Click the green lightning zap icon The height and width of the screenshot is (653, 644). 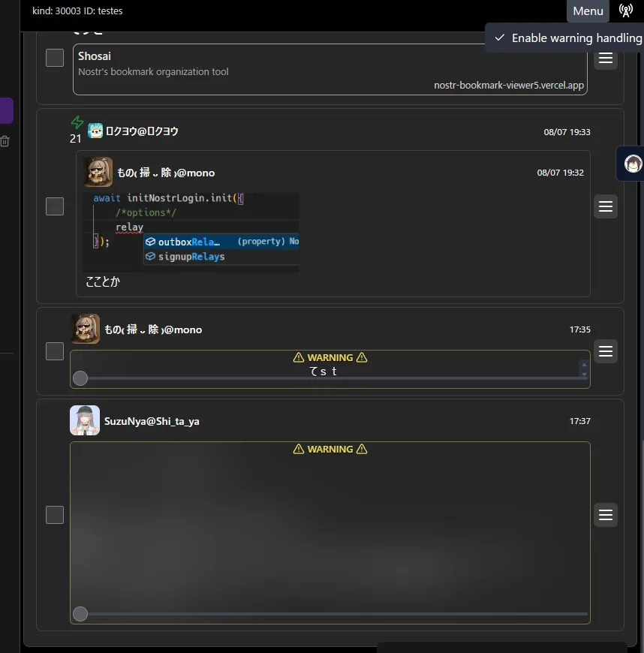tap(77, 122)
